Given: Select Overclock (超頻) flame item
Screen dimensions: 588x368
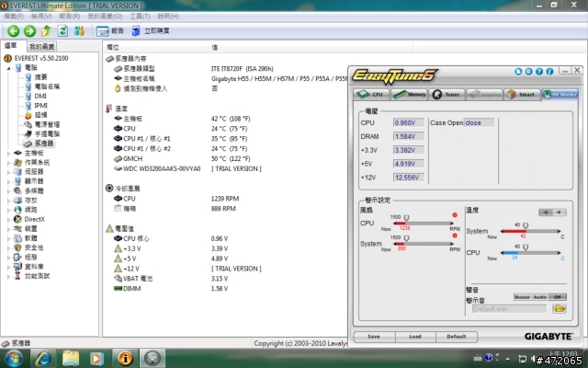Looking at the screenshot, I should pyautogui.click(x=36, y=115).
